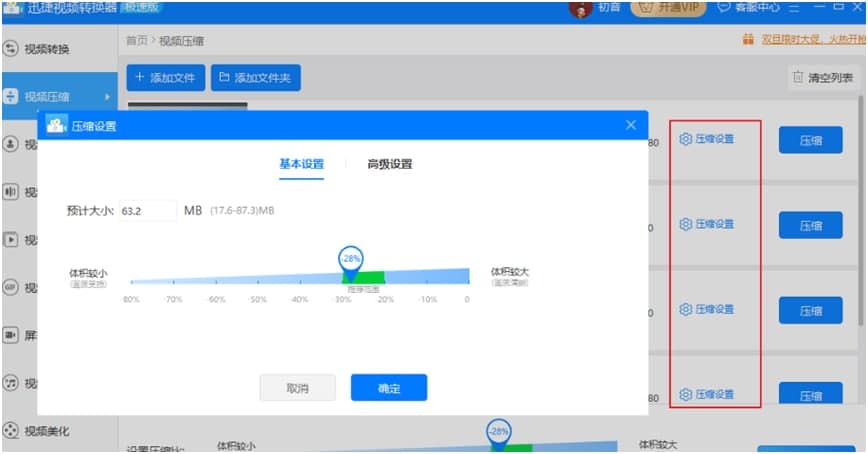Click the GIF sidebar icon

pyautogui.click(x=11, y=287)
